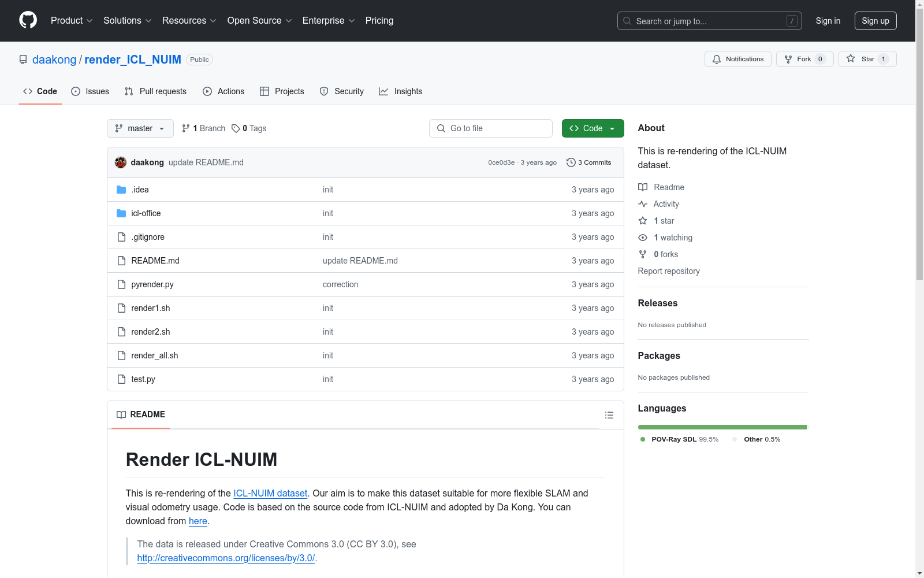The width and height of the screenshot is (924, 578).
Task: Star this repository
Action: 867,59
